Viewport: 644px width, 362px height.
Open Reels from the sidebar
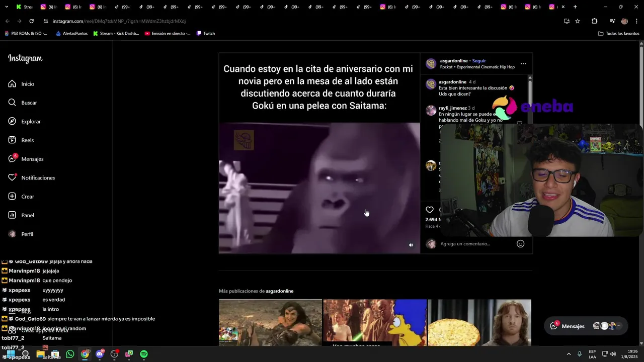21,140
